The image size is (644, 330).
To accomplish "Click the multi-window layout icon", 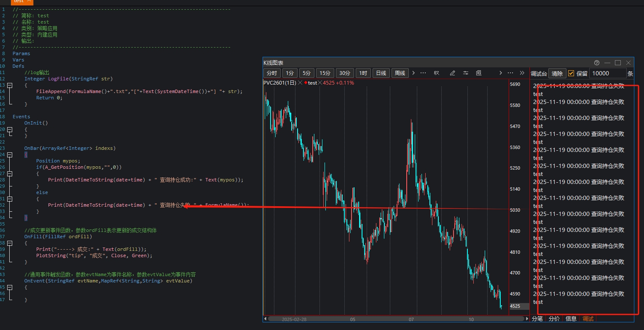I will pyautogui.click(x=479, y=73).
